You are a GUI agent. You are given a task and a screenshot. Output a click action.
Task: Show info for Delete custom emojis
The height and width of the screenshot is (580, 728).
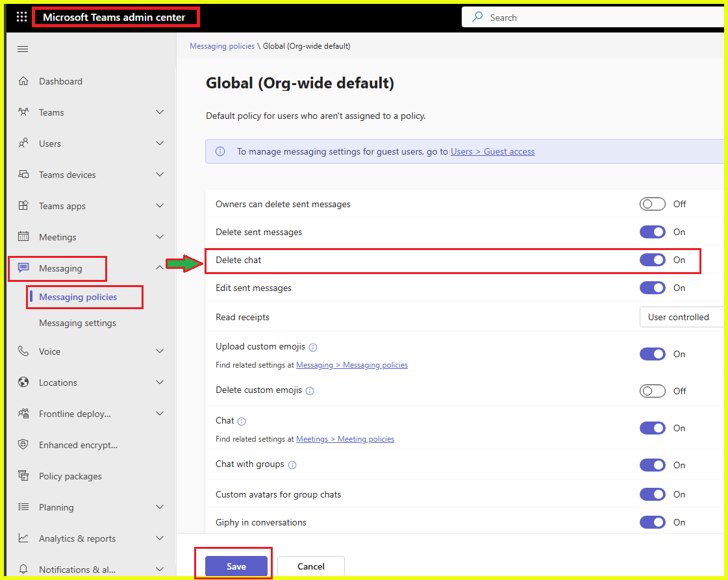coord(310,391)
